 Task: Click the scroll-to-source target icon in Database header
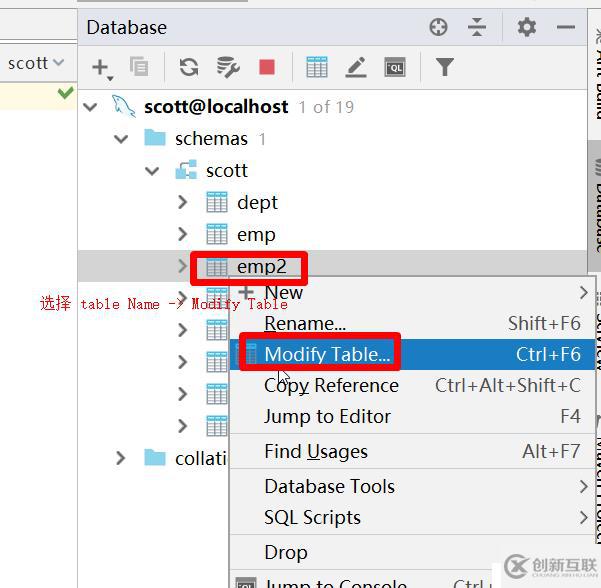[x=438, y=28]
